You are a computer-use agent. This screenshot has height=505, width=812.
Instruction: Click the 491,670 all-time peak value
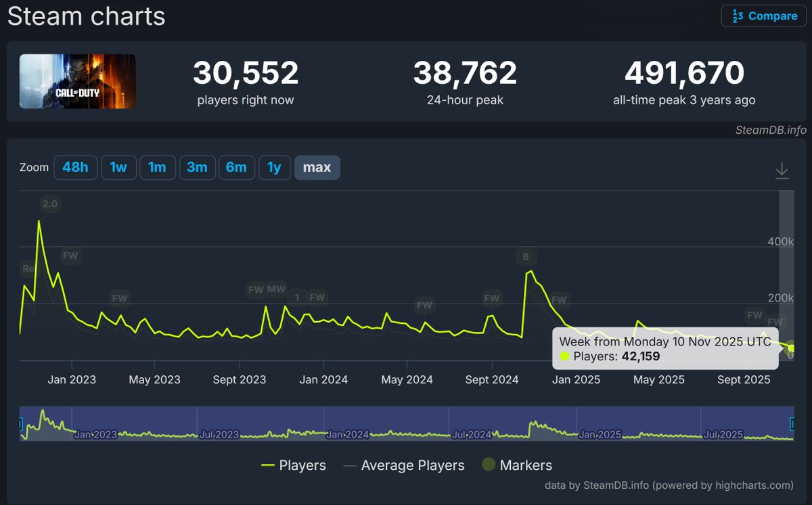pyautogui.click(x=684, y=73)
